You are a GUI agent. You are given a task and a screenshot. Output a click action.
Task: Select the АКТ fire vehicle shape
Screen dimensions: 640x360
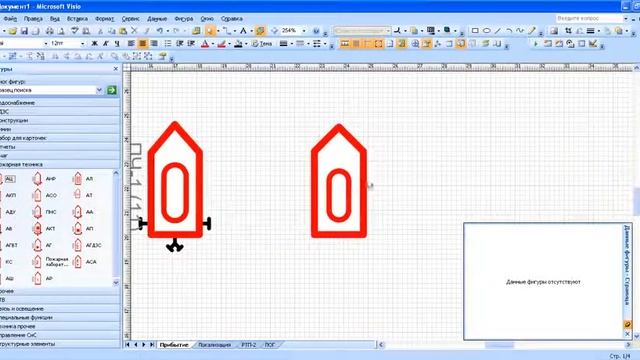click(x=44, y=229)
